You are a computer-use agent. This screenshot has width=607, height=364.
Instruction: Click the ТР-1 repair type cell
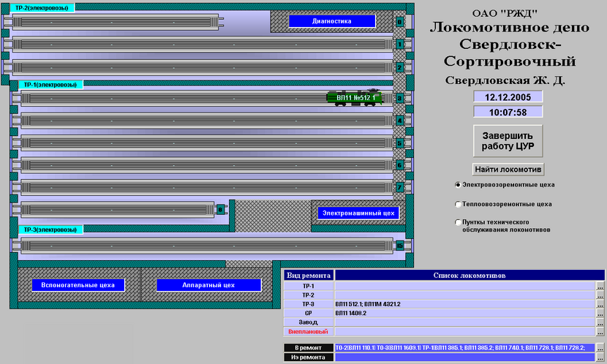click(308, 287)
